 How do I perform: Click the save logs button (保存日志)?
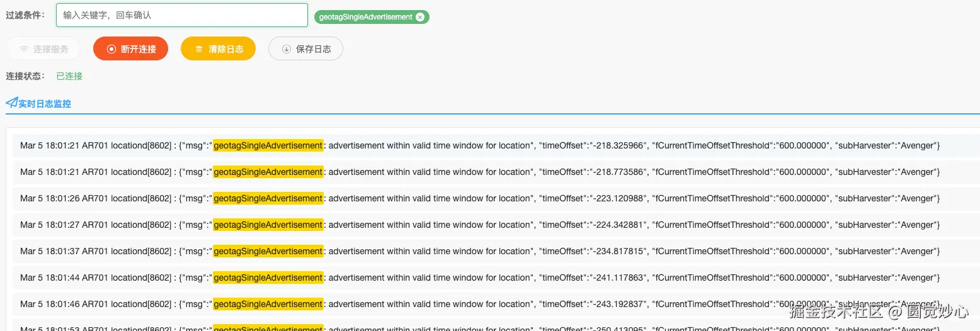[x=305, y=49]
